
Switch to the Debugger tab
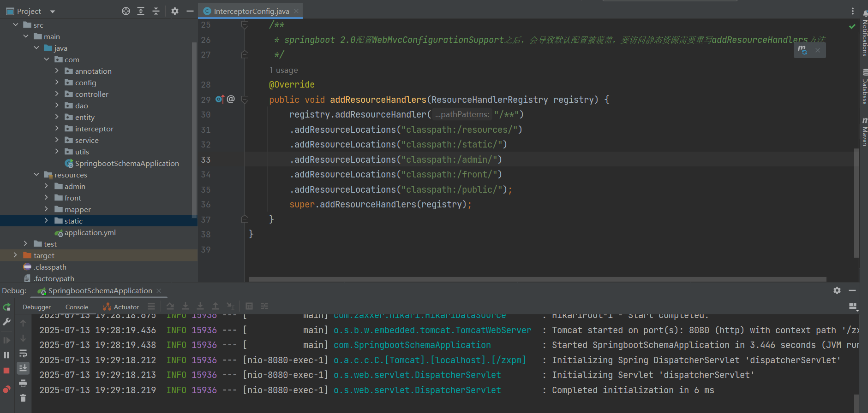point(37,307)
